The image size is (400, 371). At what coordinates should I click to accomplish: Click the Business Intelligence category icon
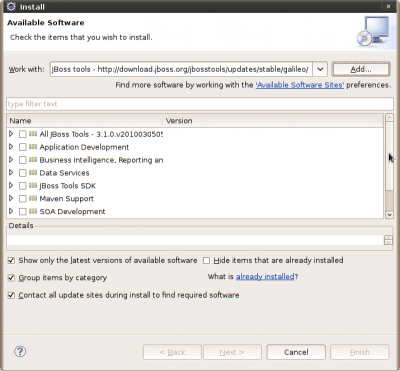tap(33, 160)
